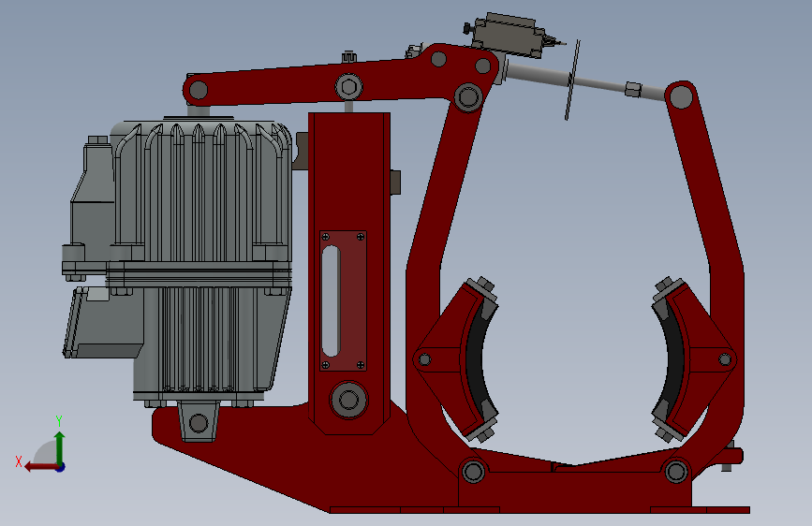Select the pivot pin at the top of the right arm
Screen dimensions: 812x526
[681, 96]
